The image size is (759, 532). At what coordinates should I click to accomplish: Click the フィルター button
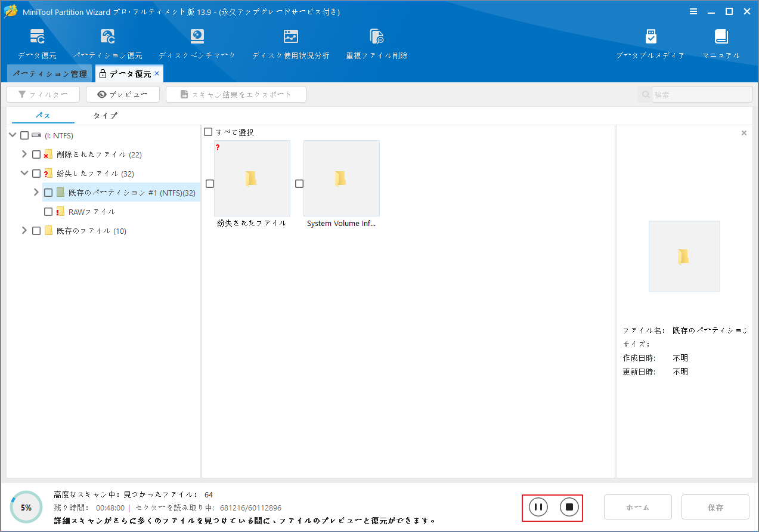pos(42,94)
